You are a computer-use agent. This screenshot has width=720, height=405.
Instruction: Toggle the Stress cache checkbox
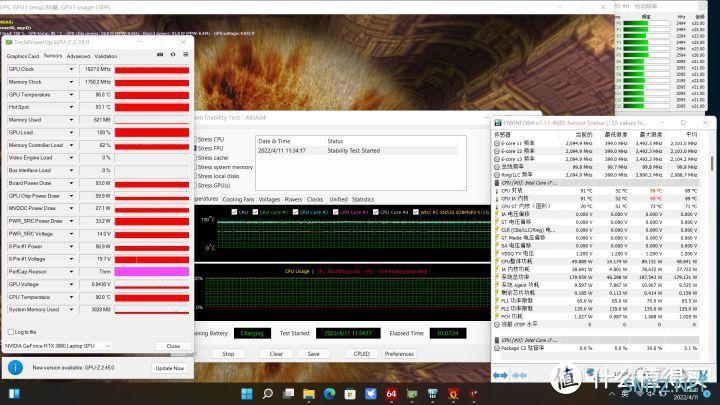coord(196,158)
